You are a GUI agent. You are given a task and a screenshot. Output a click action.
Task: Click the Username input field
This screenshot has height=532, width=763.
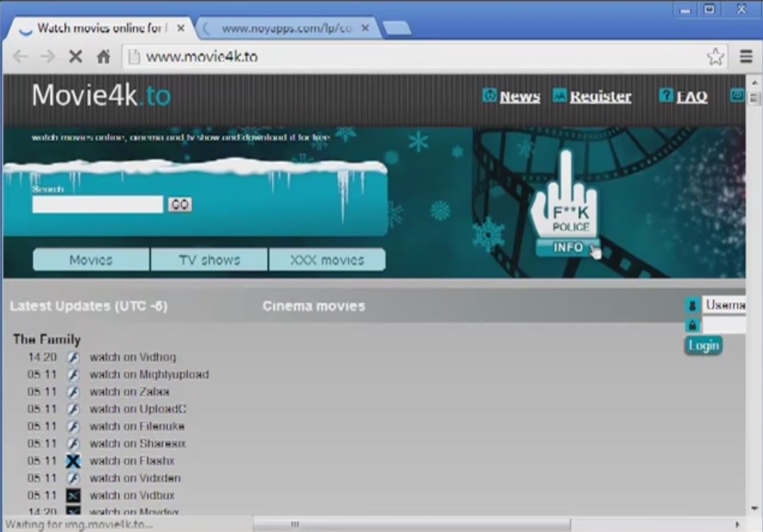[x=724, y=305]
